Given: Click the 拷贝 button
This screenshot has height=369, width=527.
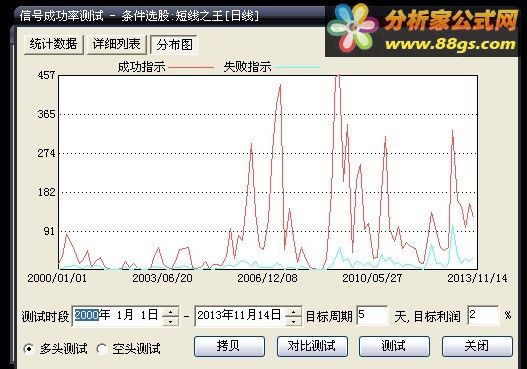Looking at the screenshot, I should (x=229, y=346).
